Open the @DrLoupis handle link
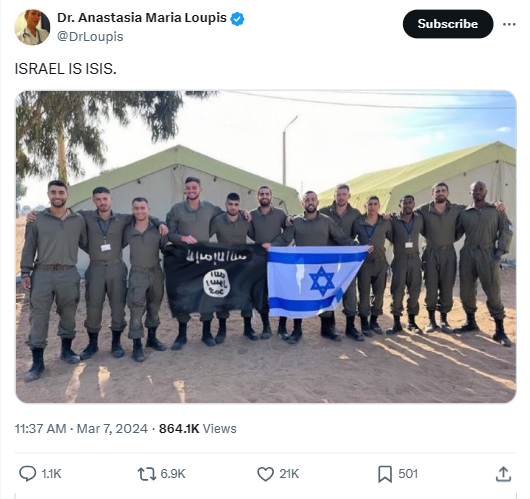This screenshot has height=499, width=530. tap(90, 37)
